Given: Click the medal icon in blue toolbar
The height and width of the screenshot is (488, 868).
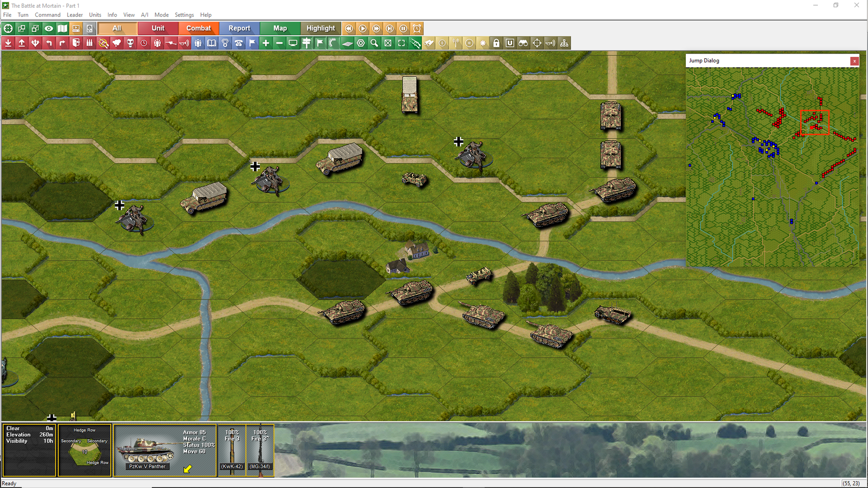Looking at the screenshot, I should pos(225,43).
